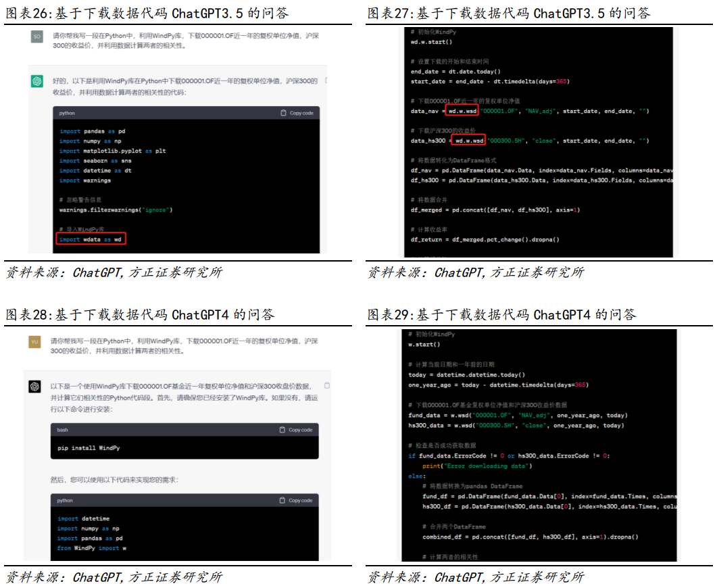Screen dimensions: 717x588
Task: Click the 'combined_df = pd.concat' line
Action: (530, 537)
